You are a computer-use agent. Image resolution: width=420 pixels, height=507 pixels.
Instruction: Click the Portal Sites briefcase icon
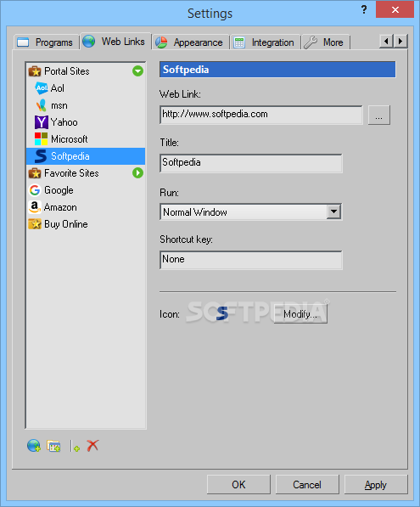[35, 71]
